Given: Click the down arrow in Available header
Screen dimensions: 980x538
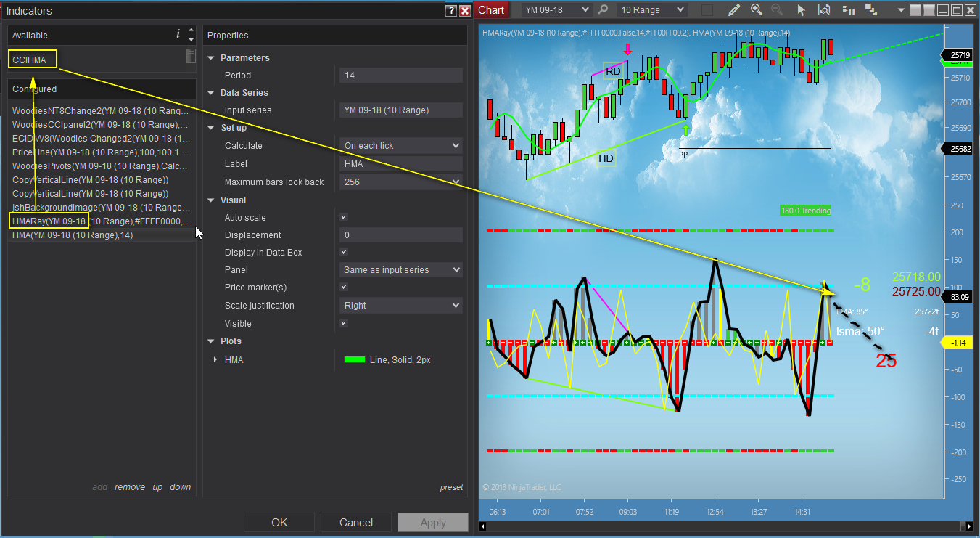Looking at the screenshot, I should click(x=191, y=40).
